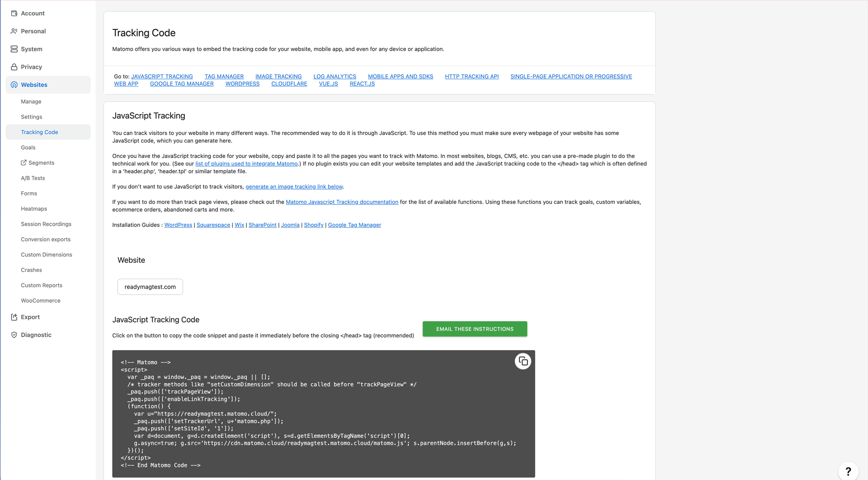This screenshot has width=868, height=480.
Task: Open the Shopify installation guide
Action: pos(314,225)
